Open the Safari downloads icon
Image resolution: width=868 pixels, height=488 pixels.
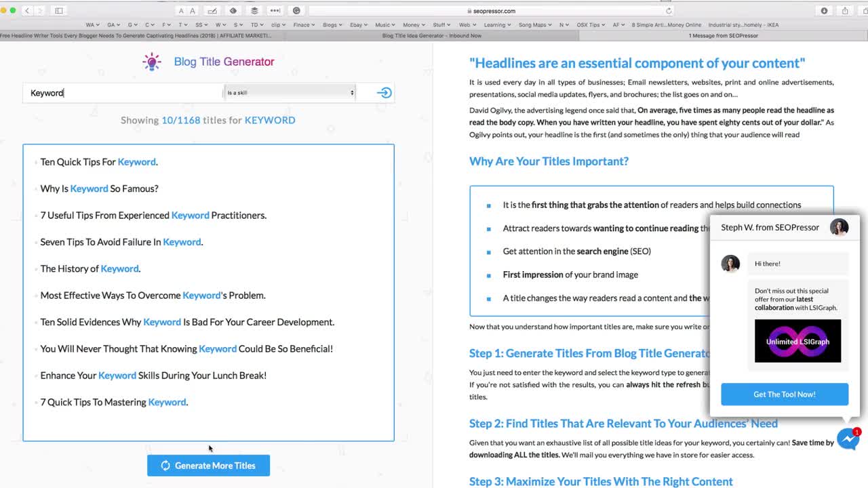pos(824,11)
